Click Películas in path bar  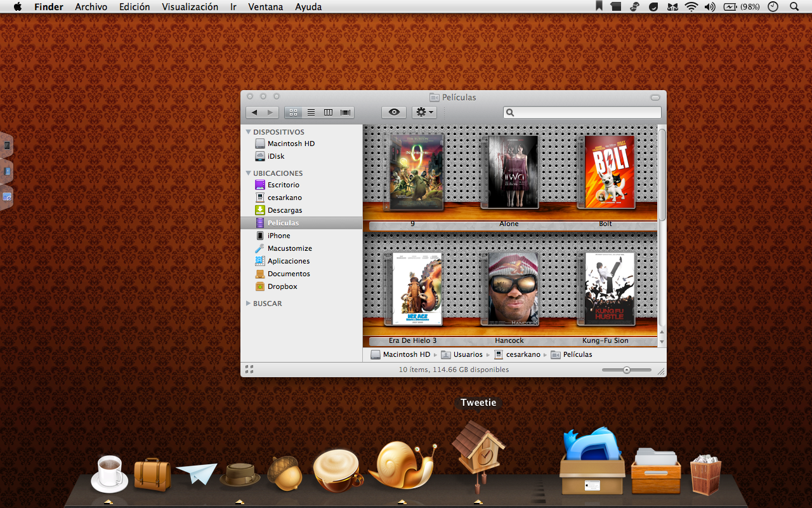point(572,354)
